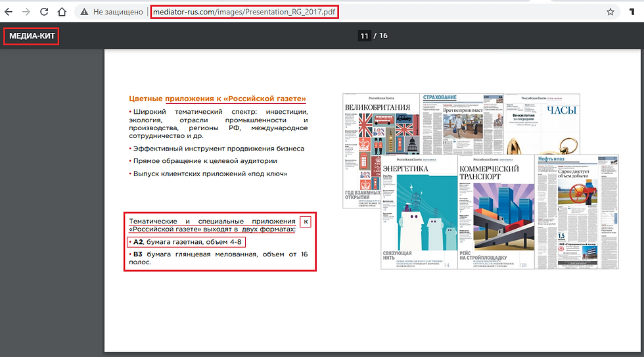Click the bullet 'Широкий тематический спектр'
Image resolution: width=644 pixels, height=357 pixels.
tap(218, 124)
